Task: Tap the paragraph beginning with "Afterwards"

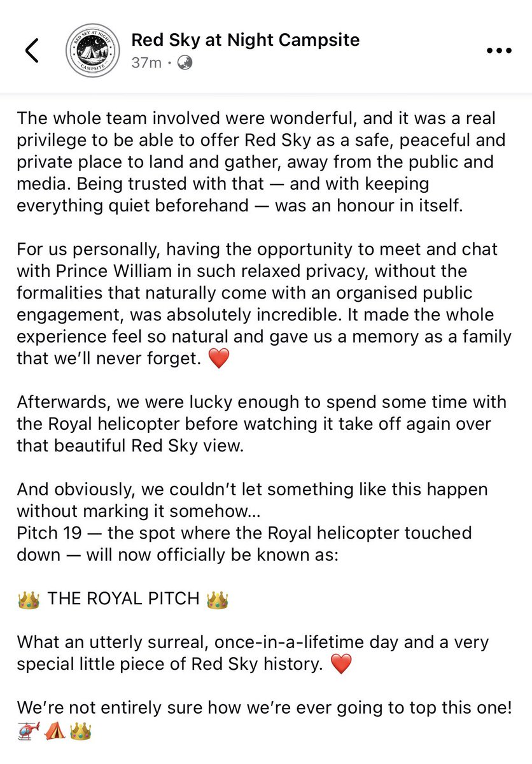Action: point(262,424)
